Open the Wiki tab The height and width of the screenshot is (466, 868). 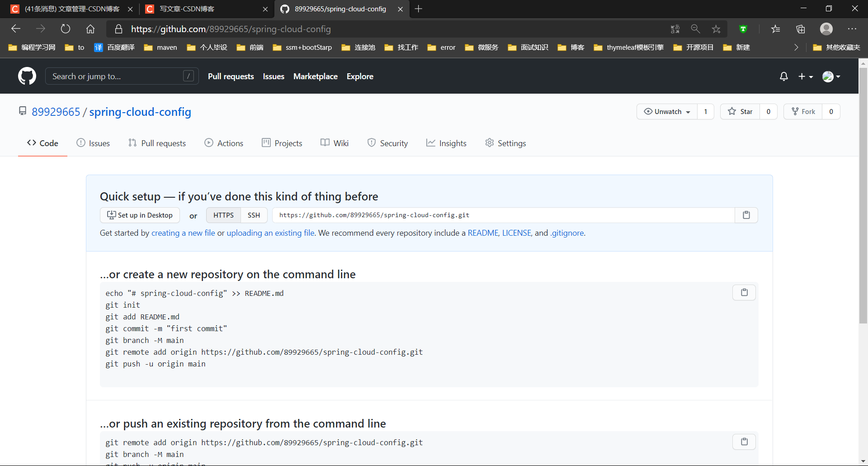pos(335,143)
